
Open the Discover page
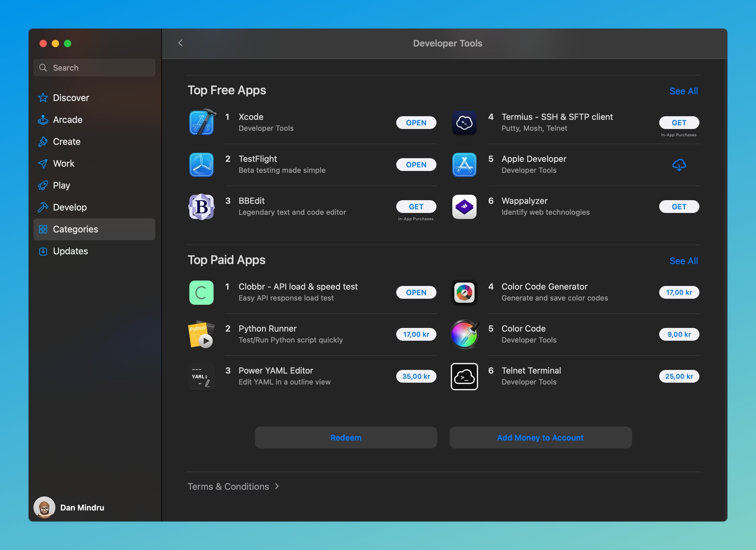click(71, 97)
